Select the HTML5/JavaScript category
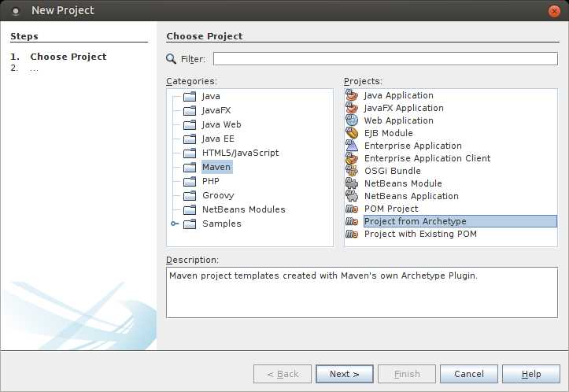Image resolution: width=569 pixels, height=392 pixels. 240,153
